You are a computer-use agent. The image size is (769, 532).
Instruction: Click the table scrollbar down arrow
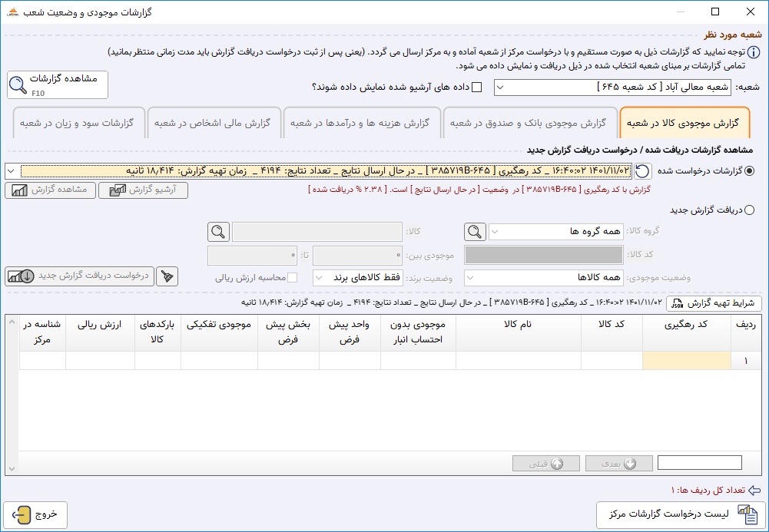[x=12, y=469]
